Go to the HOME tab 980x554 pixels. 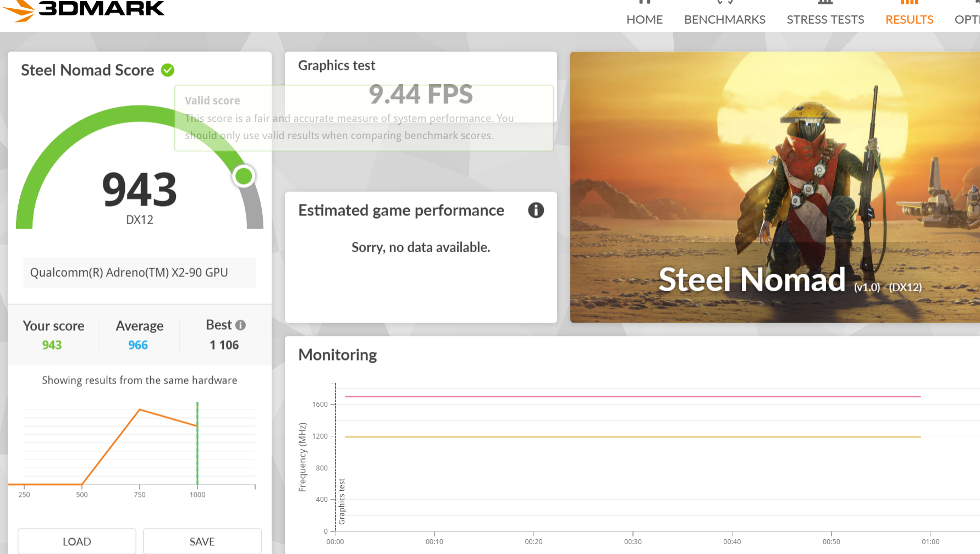coord(645,19)
